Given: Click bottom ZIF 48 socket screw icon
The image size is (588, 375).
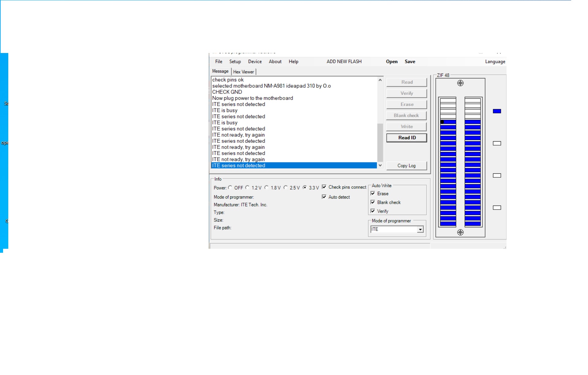Looking at the screenshot, I should pos(460,232).
